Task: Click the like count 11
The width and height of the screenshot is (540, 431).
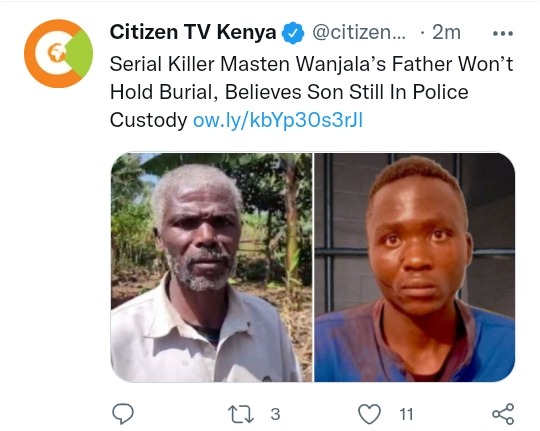Action: coord(406,414)
